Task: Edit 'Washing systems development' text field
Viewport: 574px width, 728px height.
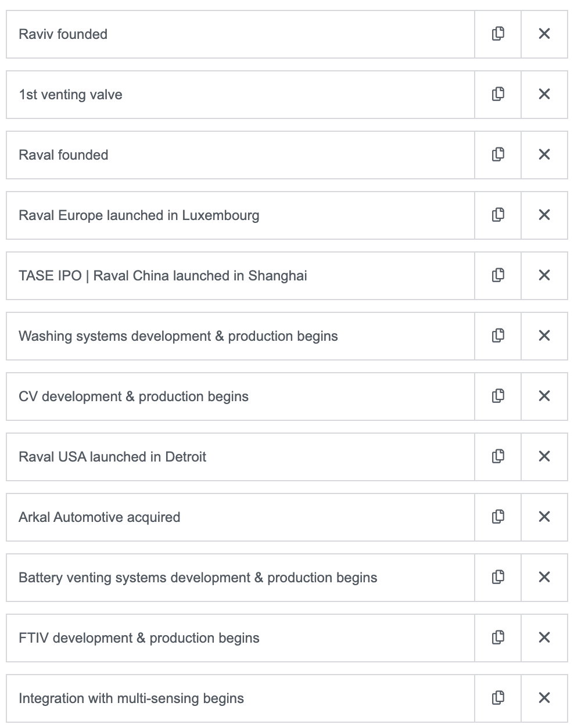Action: (240, 336)
